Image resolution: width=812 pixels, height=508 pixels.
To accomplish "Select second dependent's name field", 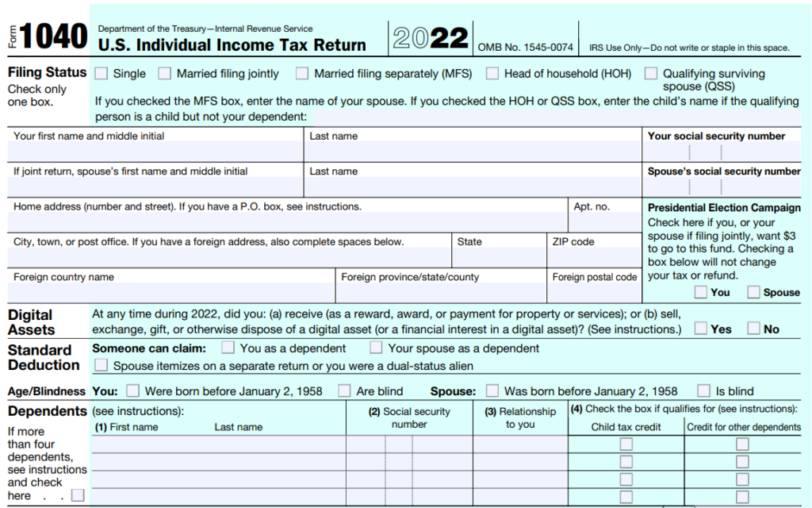I will pyautogui.click(x=219, y=462).
